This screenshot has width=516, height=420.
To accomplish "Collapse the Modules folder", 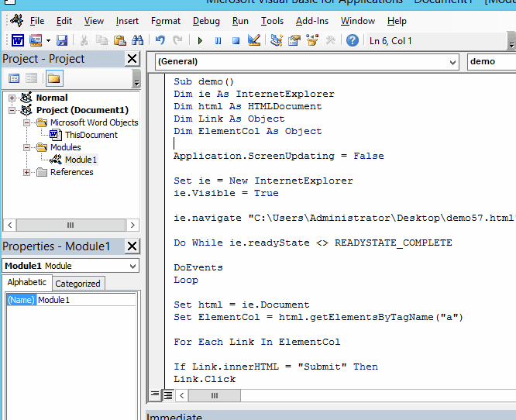I will pyautogui.click(x=26, y=147).
